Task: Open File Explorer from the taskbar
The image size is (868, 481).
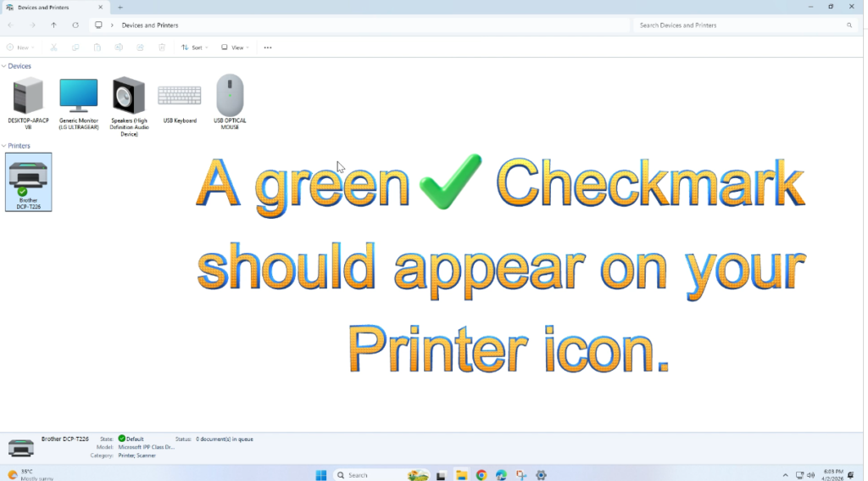Action: [461, 475]
